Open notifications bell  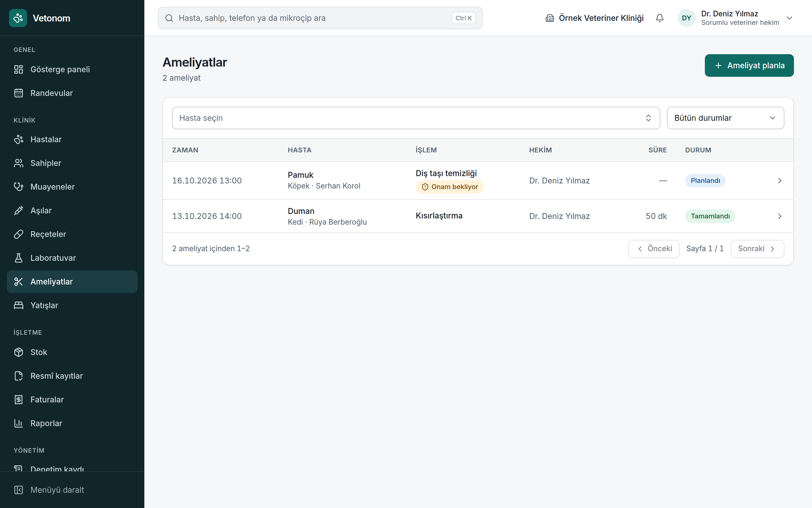click(x=659, y=18)
